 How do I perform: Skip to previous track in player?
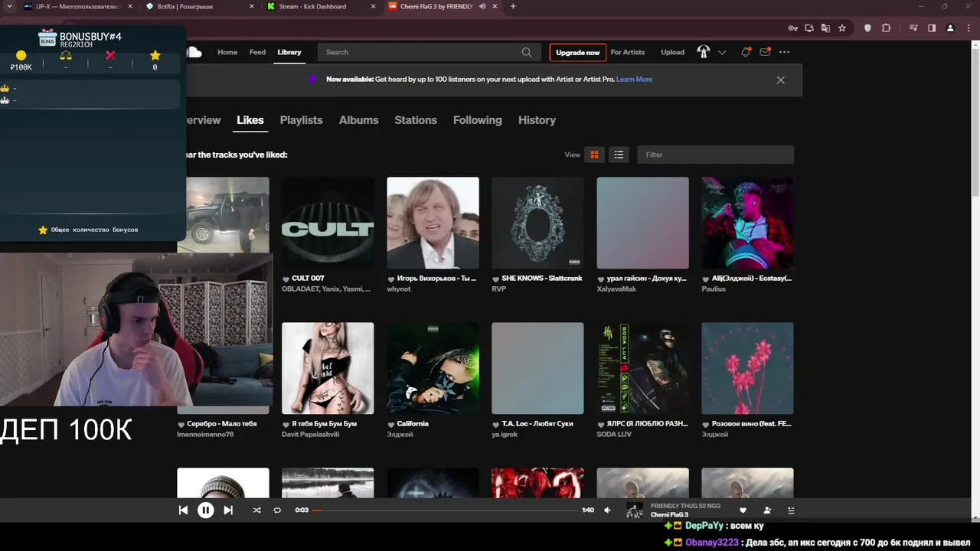coord(183,510)
